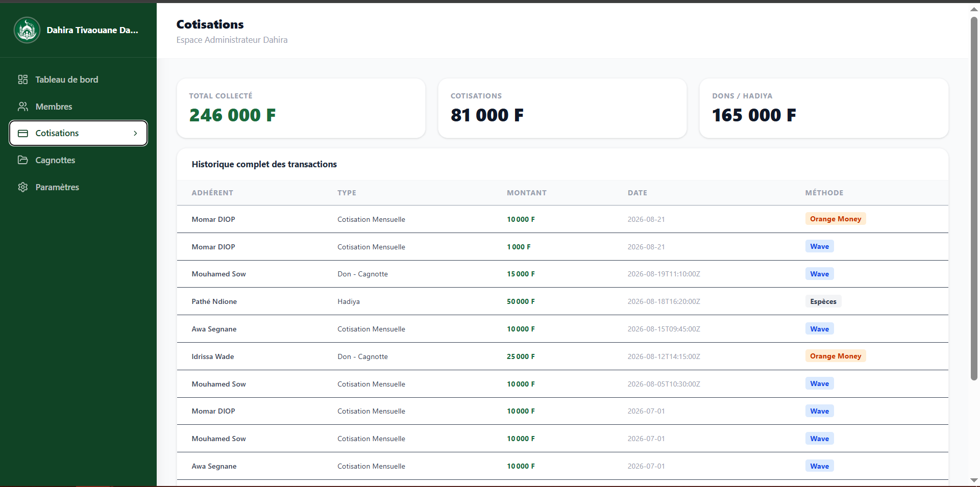The image size is (980, 487).
Task: Click the Total collecté 246 000 F card
Action: click(x=301, y=108)
